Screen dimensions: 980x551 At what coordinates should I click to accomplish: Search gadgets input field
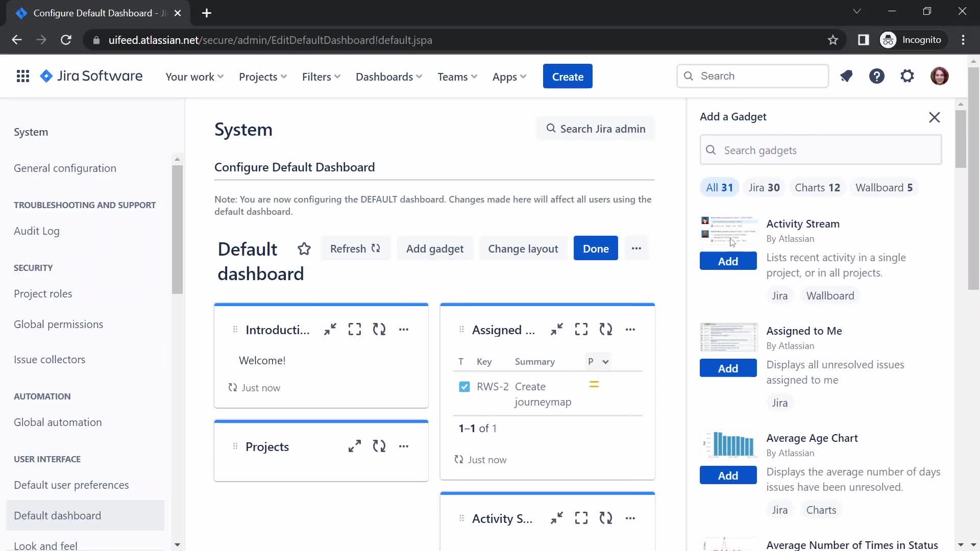822,149
